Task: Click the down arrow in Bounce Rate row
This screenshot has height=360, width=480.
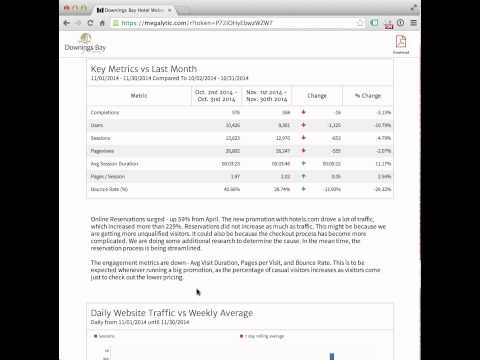Action: (303, 189)
